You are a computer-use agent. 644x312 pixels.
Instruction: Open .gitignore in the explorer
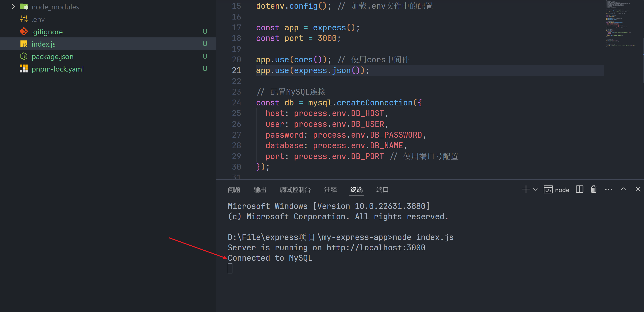(x=47, y=32)
